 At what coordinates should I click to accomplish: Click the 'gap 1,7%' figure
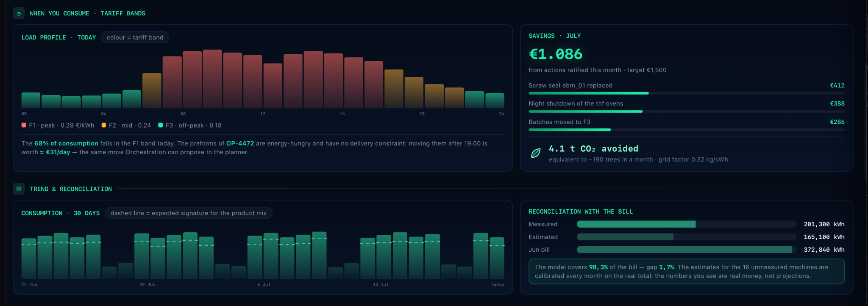coord(660,267)
